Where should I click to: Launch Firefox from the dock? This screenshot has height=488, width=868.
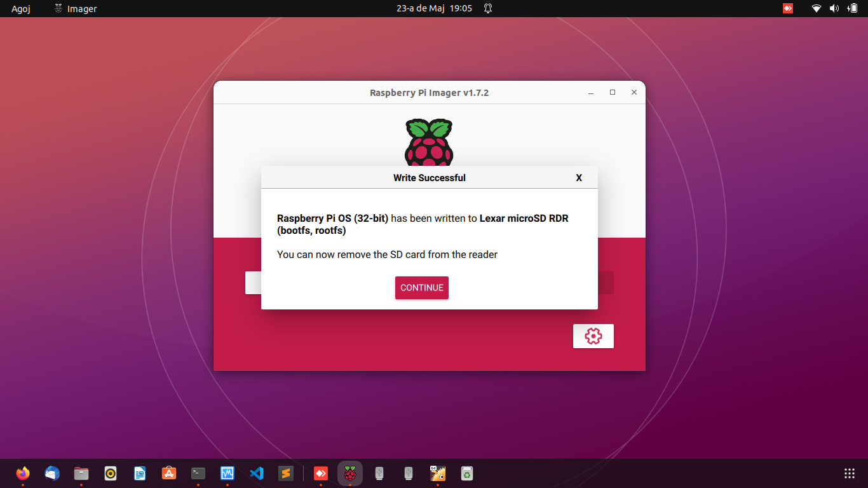pyautogui.click(x=23, y=473)
